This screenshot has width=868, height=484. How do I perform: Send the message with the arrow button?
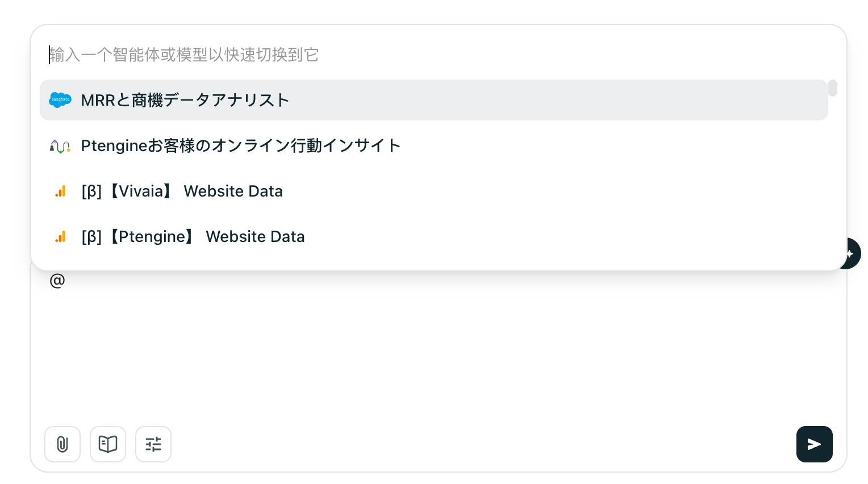(814, 444)
